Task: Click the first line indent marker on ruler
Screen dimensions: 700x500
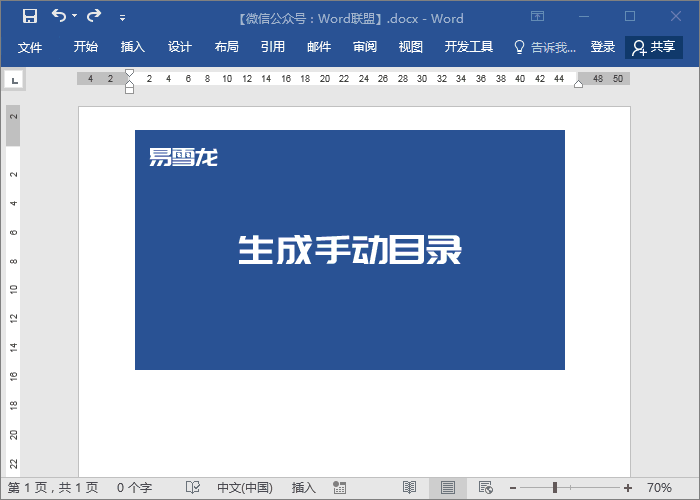Action: pyautogui.click(x=129, y=73)
